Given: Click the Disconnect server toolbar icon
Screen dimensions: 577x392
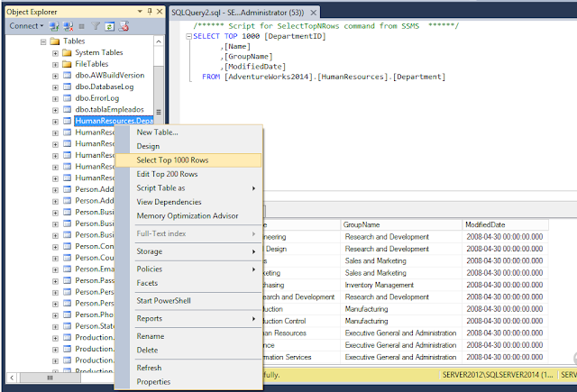Looking at the screenshot, I should (x=69, y=26).
